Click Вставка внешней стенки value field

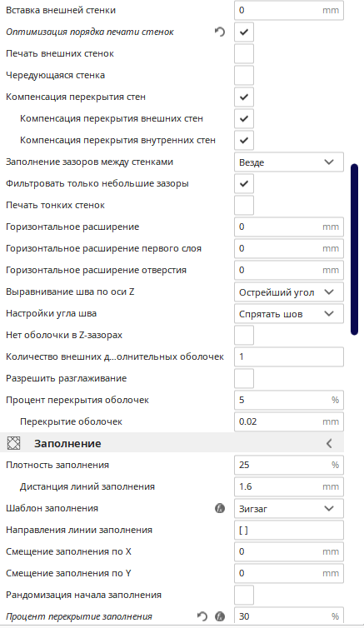tap(289, 10)
